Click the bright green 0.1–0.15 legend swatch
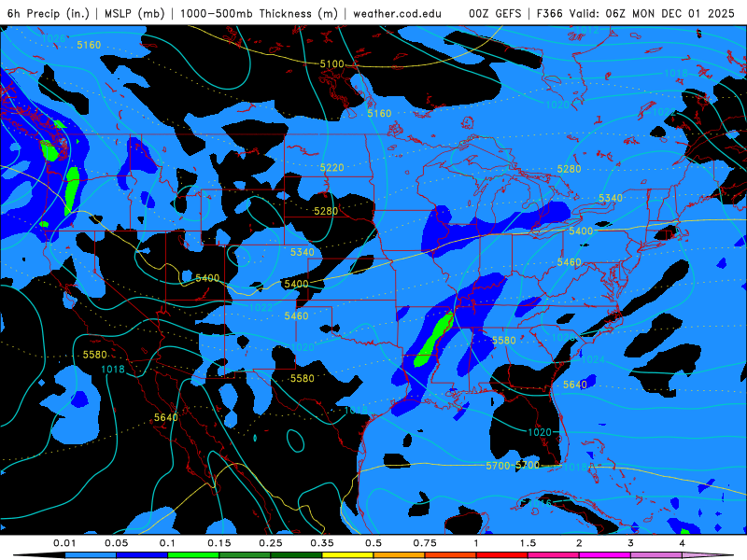747x560 pixels. pyautogui.click(x=193, y=555)
